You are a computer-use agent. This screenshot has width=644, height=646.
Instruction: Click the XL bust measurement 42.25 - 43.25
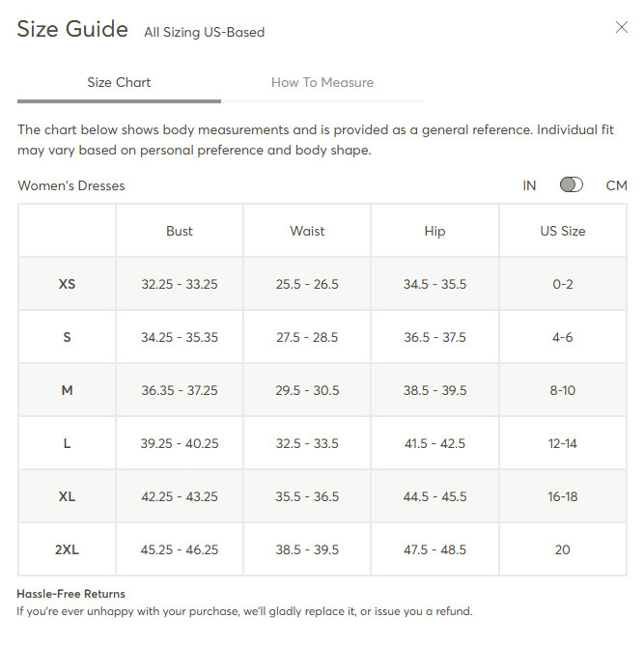tap(180, 496)
